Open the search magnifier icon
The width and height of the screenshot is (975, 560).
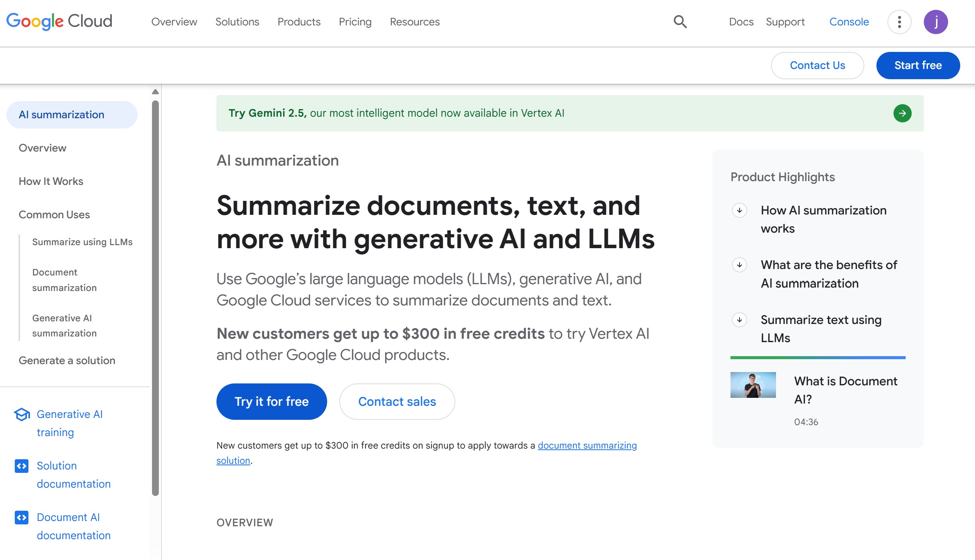pos(680,22)
